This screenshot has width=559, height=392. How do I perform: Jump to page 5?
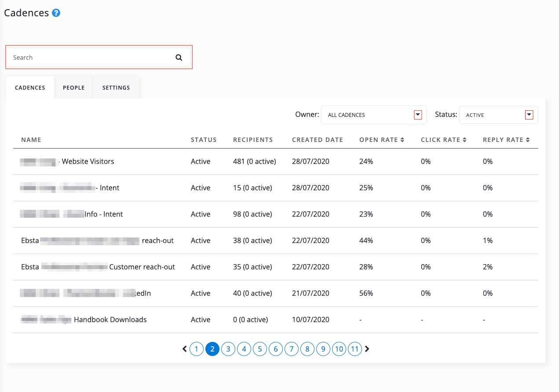click(x=260, y=349)
